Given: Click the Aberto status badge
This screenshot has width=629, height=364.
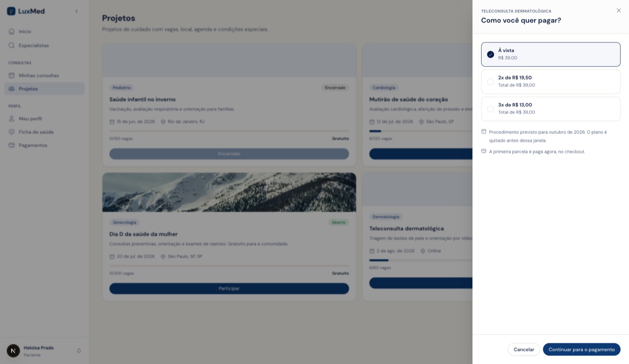Looking at the screenshot, I should point(339,222).
